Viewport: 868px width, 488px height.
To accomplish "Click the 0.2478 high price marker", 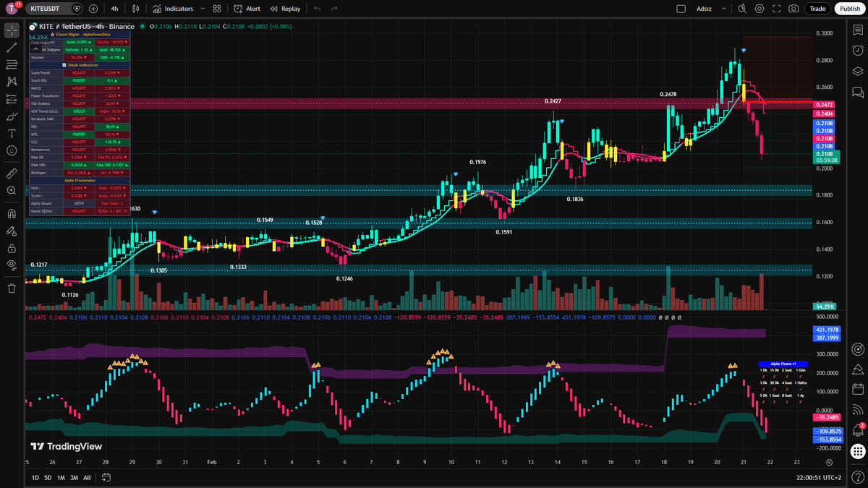I will 668,95.
